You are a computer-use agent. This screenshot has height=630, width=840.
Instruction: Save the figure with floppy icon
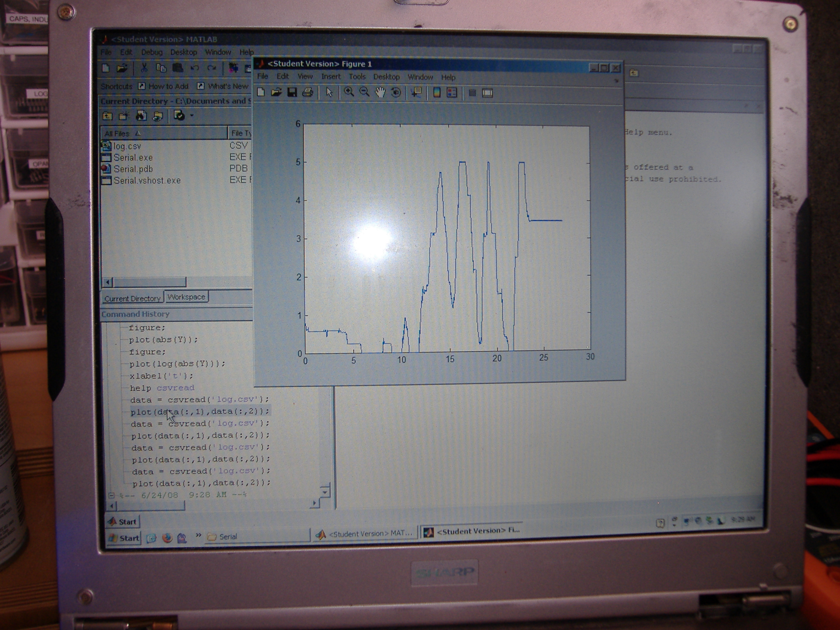[x=292, y=92]
